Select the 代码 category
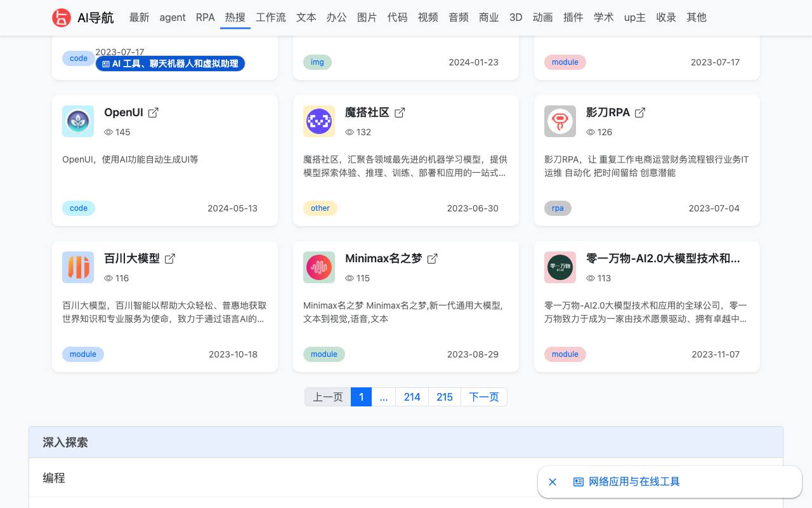 [398, 18]
